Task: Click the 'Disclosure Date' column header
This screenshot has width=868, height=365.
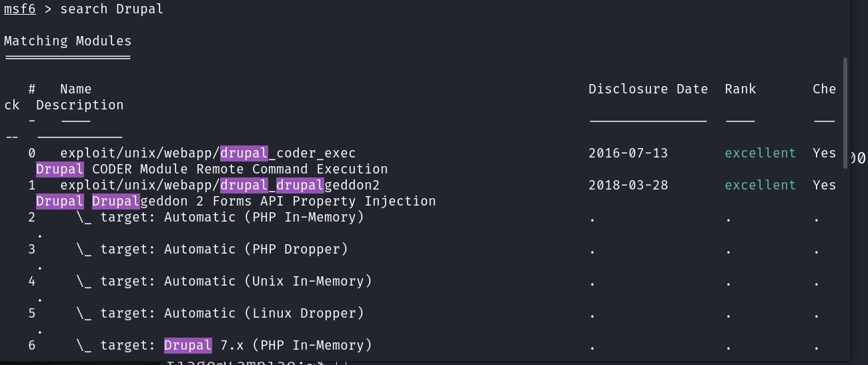Action: [648, 89]
